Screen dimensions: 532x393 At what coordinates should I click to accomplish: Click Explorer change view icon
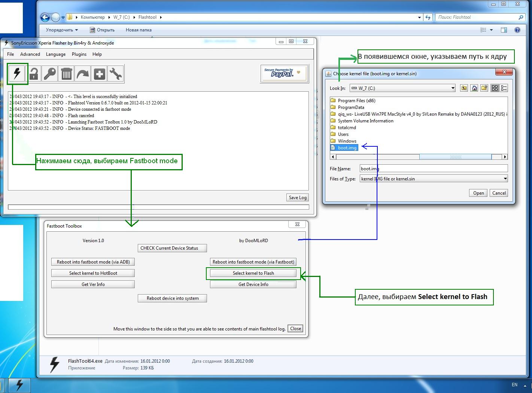pos(483,30)
